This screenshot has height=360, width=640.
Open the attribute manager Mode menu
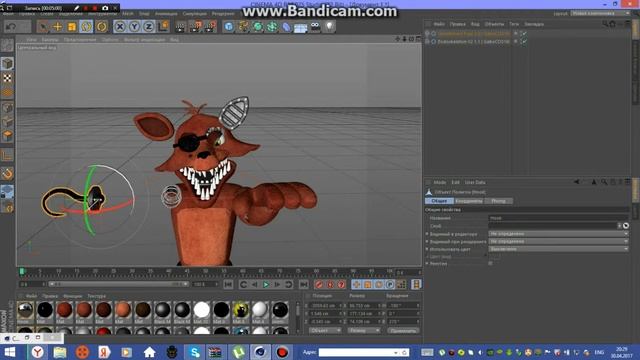pos(440,182)
